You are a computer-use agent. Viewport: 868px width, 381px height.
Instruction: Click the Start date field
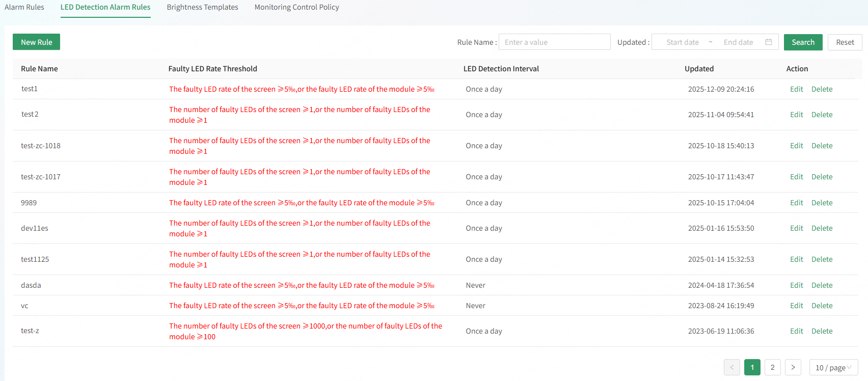(682, 42)
